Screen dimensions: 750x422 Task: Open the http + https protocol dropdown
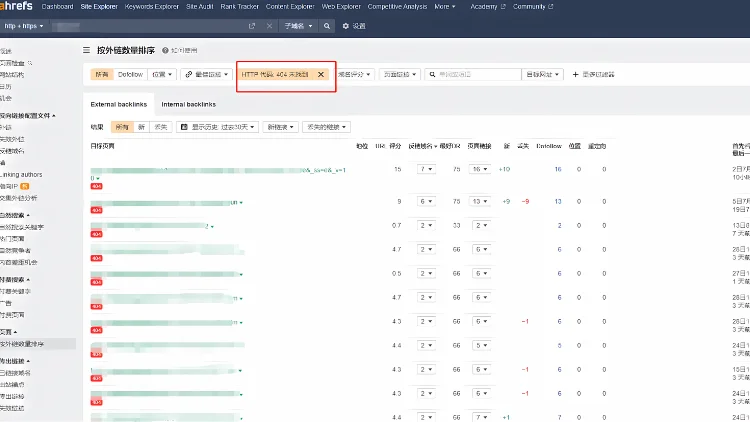click(24, 26)
